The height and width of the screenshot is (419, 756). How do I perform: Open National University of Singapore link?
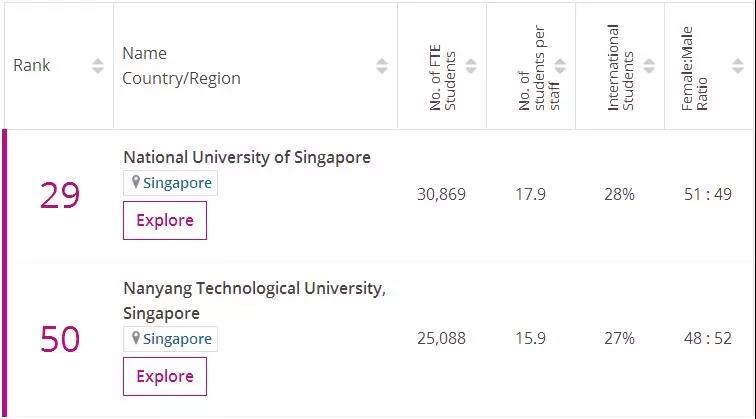point(246,157)
